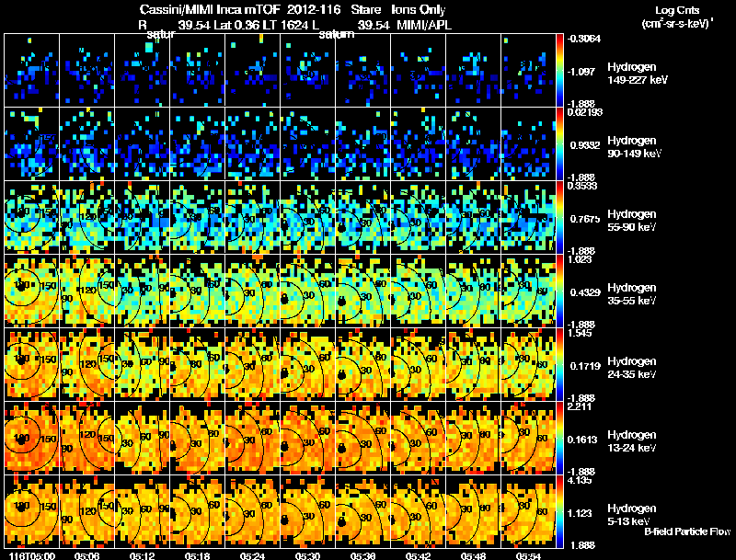Click Saturn's black dot in 05:36 panel, 13-24 keV row

(341, 449)
